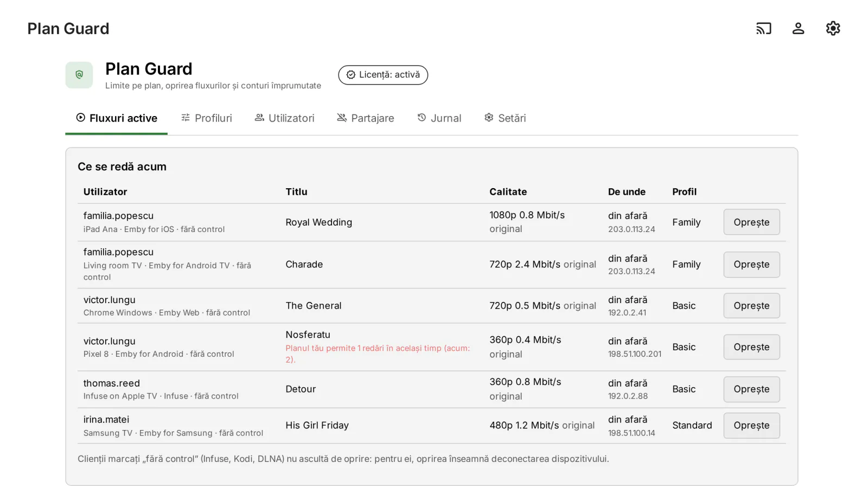The height and width of the screenshot is (488, 868).
Task: Click user irina.matei
Action: click(106, 420)
